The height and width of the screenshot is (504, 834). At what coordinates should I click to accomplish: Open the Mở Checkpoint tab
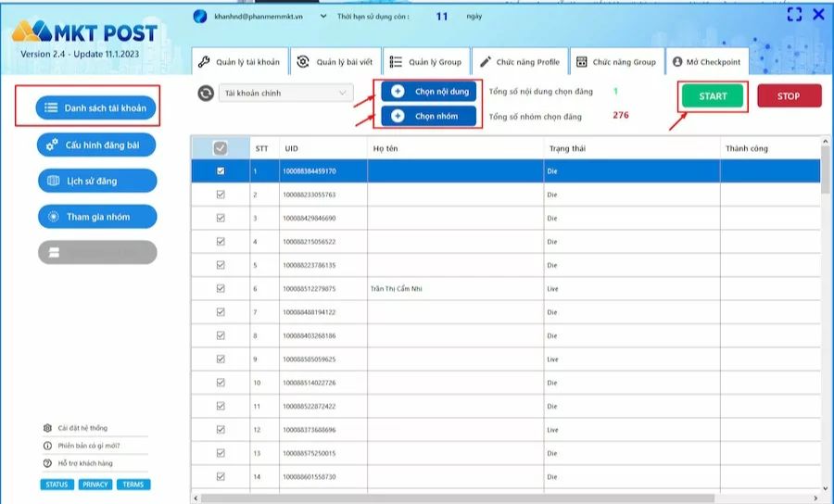[x=706, y=62]
